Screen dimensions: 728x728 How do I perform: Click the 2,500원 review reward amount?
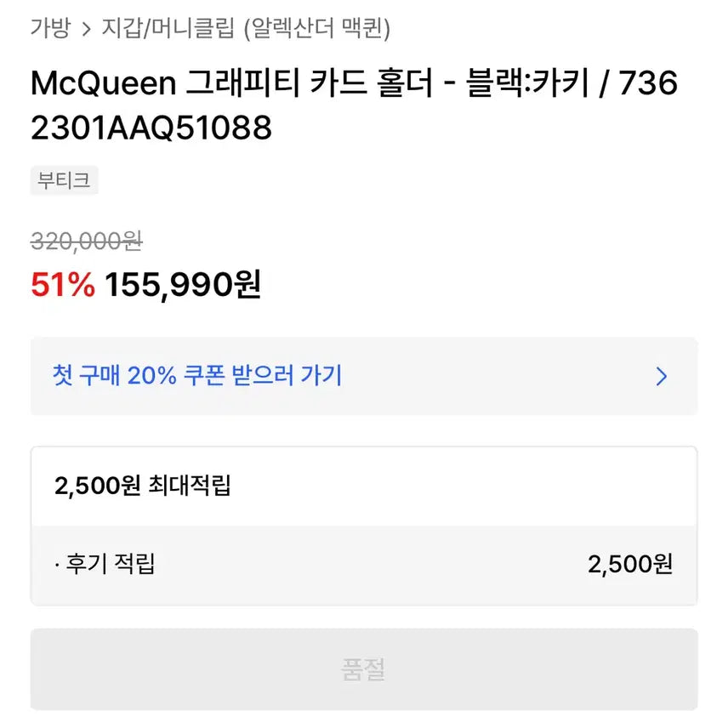pyautogui.click(x=629, y=564)
